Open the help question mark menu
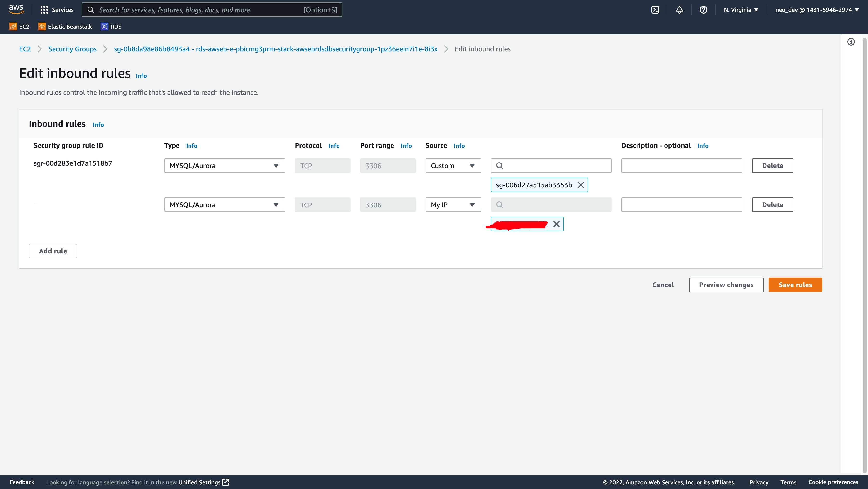The height and width of the screenshot is (489, 868). 703,10
